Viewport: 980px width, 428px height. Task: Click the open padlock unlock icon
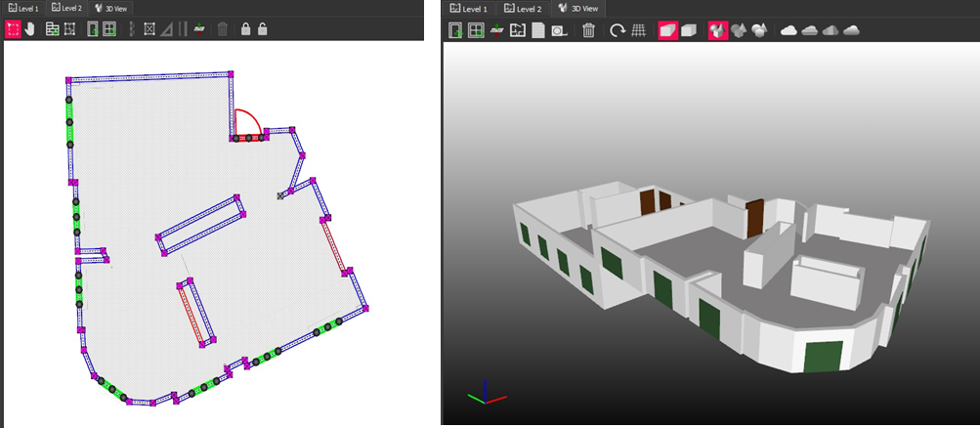262,29
